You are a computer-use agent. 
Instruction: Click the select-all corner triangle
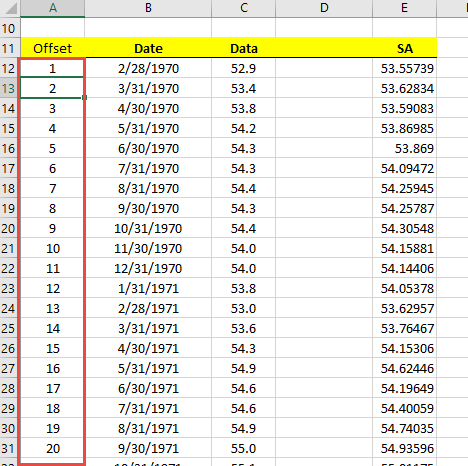coord(10,8)
